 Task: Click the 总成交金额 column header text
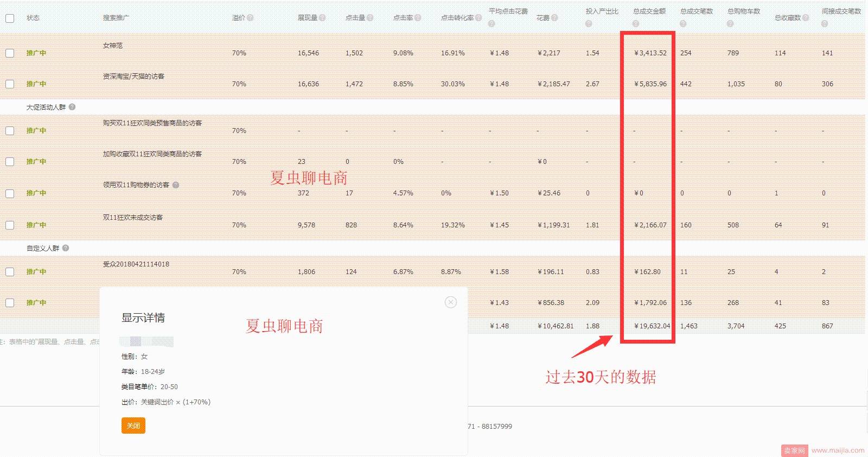point(649,11)
